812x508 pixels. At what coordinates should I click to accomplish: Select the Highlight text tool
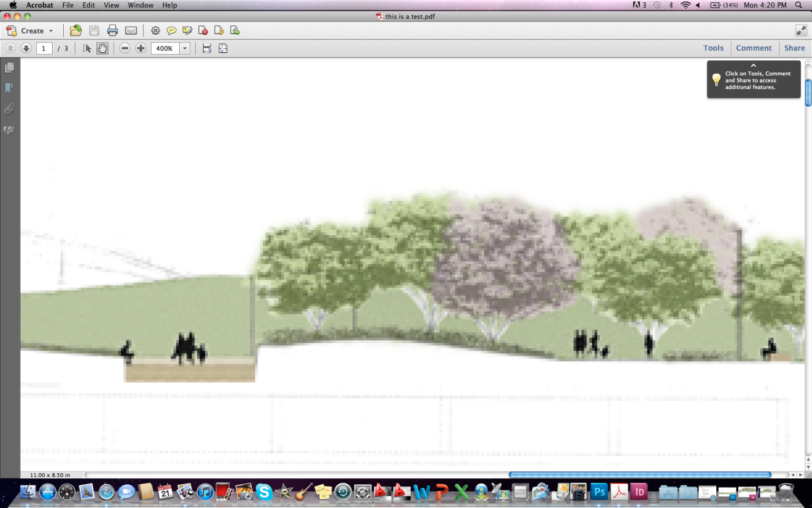(187, 31)
